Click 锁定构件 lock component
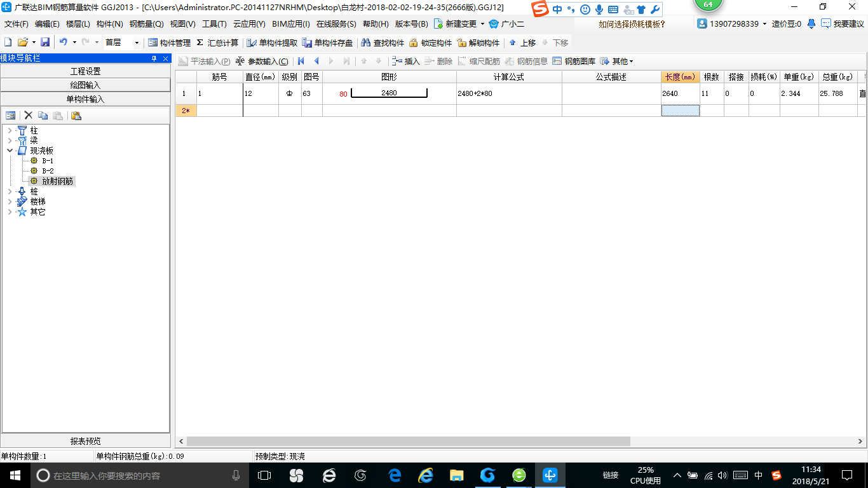The image size is (868, 488). tap(430, 43)
